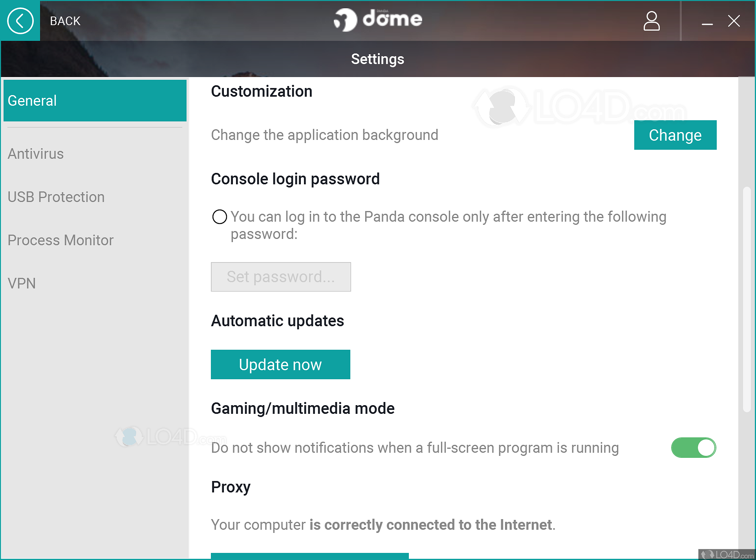Click the Settings page title
The width and height of the screenshot is (756, 560).
pos(377,59)
